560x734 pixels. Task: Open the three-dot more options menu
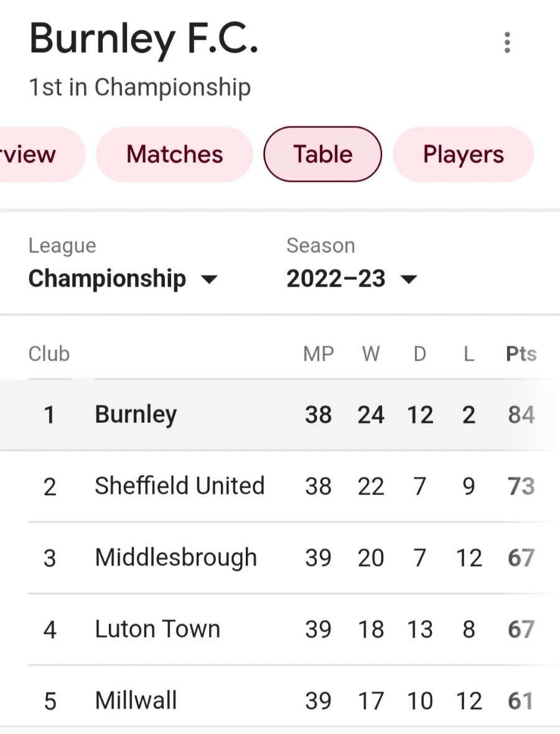[507, 42]
